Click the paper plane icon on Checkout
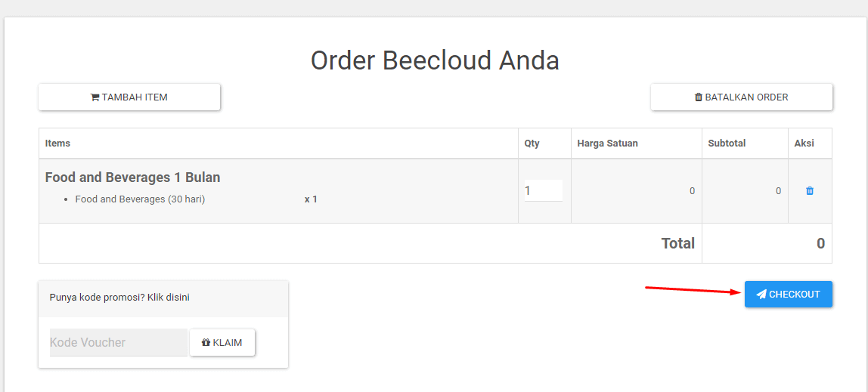868x392 pixels. (x=761, y=295)
